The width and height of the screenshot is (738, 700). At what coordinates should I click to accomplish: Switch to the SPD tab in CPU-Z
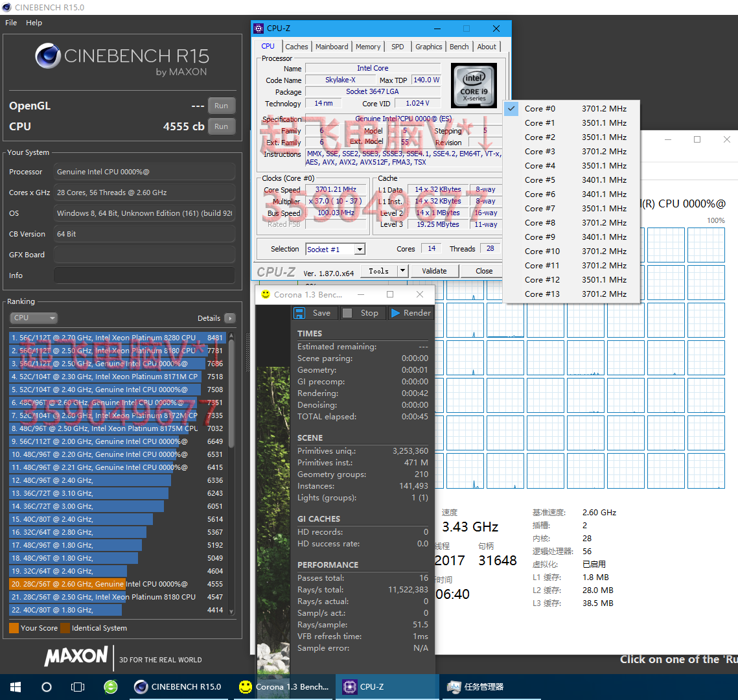398,47
